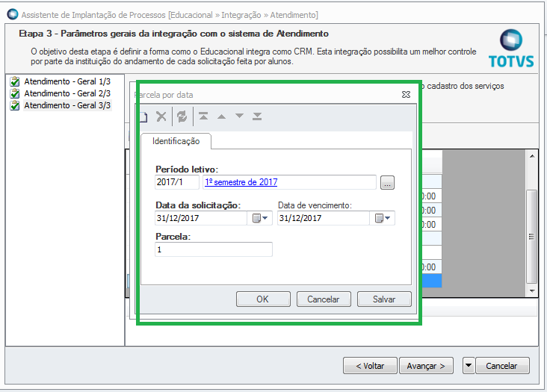Viewport: 547px width, 392px height.
Task: Click checklist icon beside Atendimento - Geral 2/3
Action: (15, 93)
